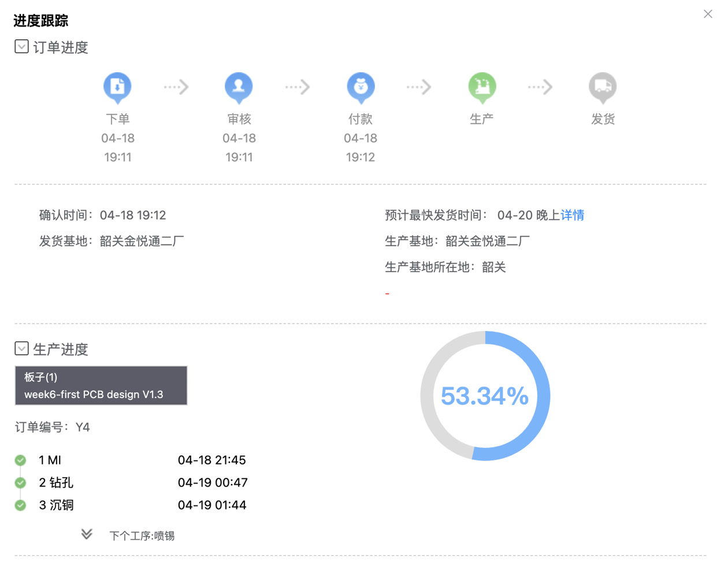Collapse the 订单进度 section
The height and width of the screenshot is (572, 728).
click(x=21, y=47)
